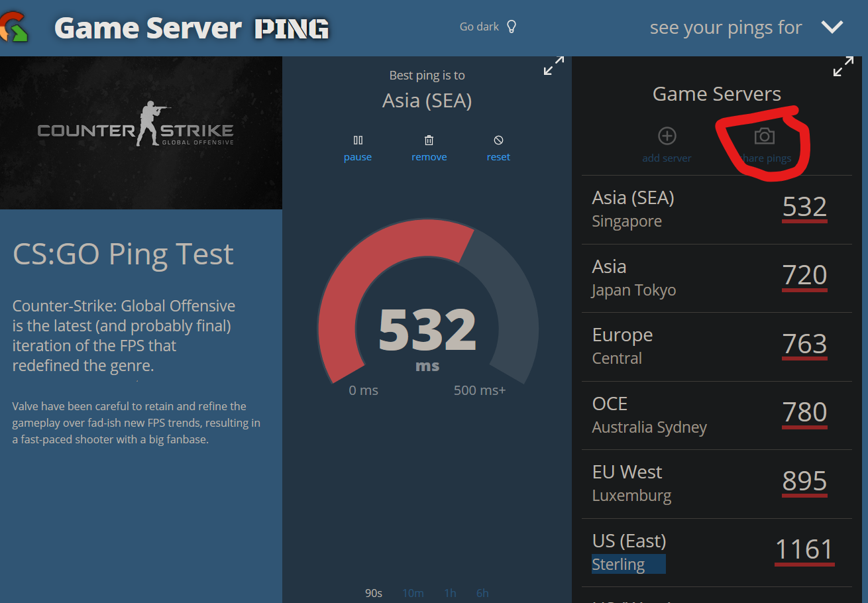The image size is (868, 603).
Task: Click the Europe Central ping 763
Action: click(x=804, y=345)
